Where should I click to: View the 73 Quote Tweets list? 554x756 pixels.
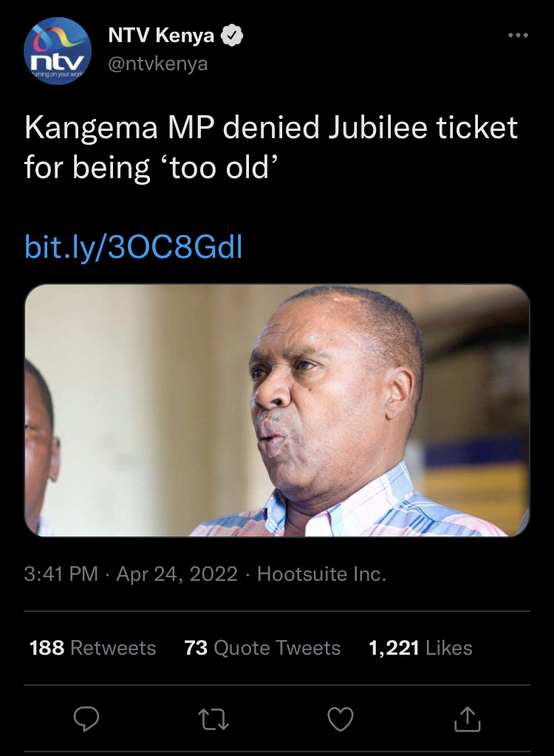[x=262, y=648]
